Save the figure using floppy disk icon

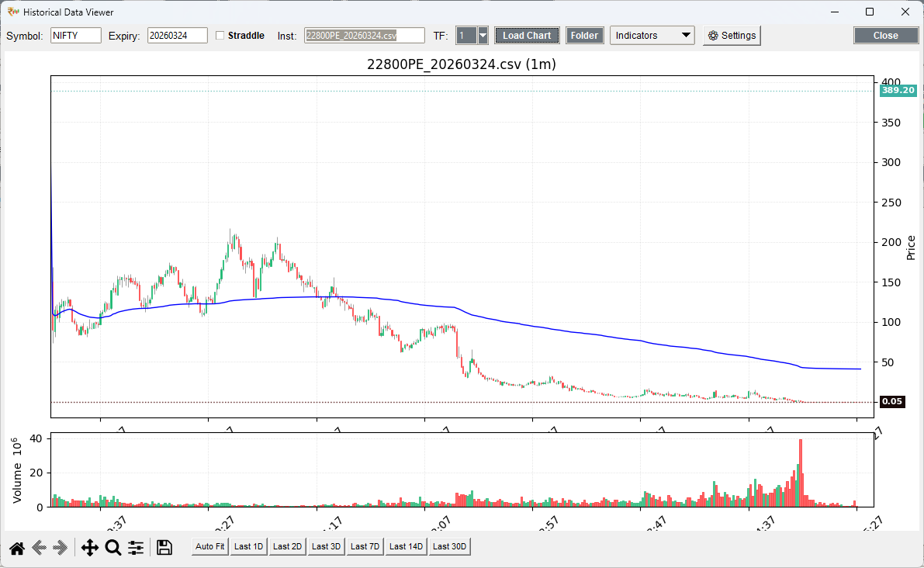tap(164, 548)
